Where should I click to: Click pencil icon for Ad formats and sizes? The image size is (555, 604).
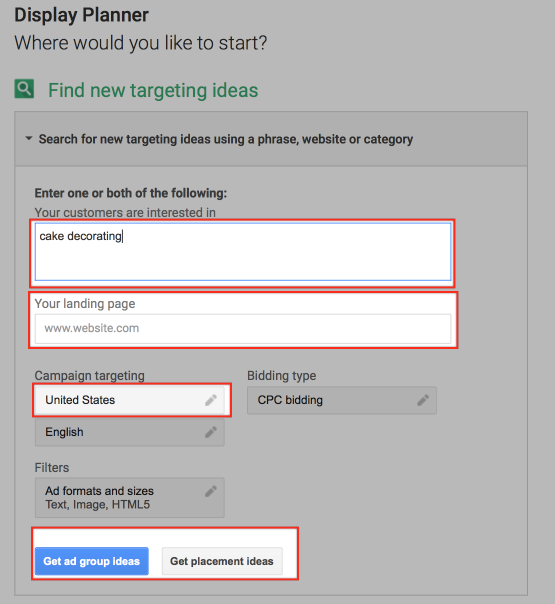tap(211, 491)
